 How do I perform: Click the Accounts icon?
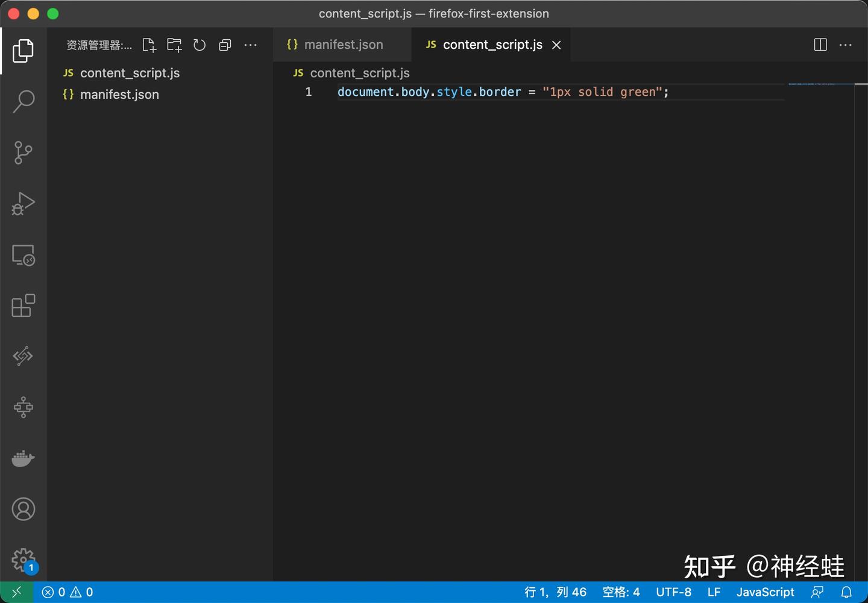point(24,510)
